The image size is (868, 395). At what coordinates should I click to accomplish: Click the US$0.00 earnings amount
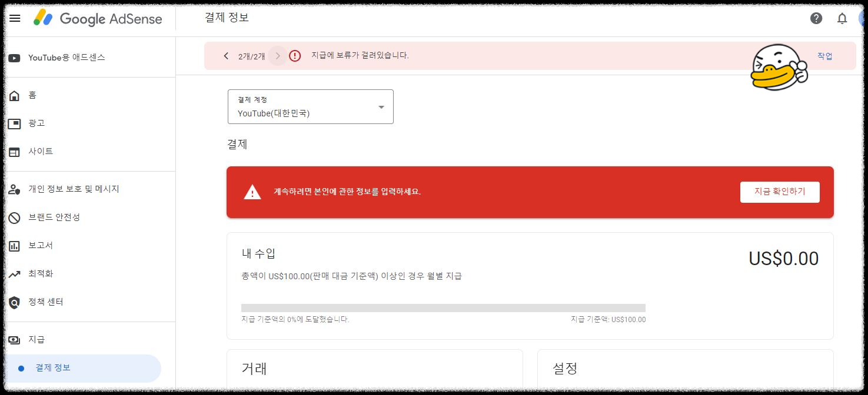[x=783, y=259]
